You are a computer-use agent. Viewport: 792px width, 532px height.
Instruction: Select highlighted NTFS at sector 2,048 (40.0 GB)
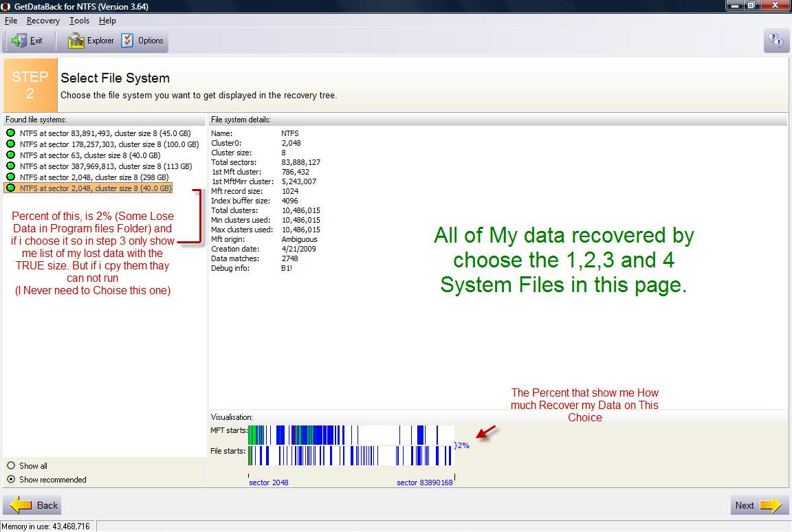click(x=96, y=188)
